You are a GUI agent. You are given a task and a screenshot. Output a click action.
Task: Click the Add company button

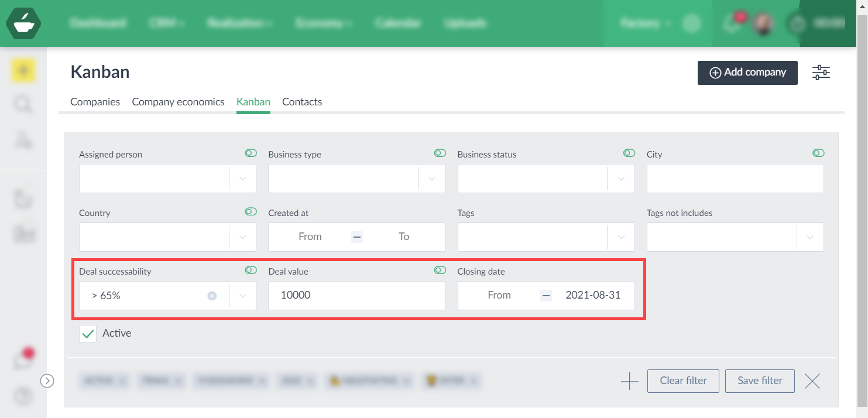click(747, 73)
